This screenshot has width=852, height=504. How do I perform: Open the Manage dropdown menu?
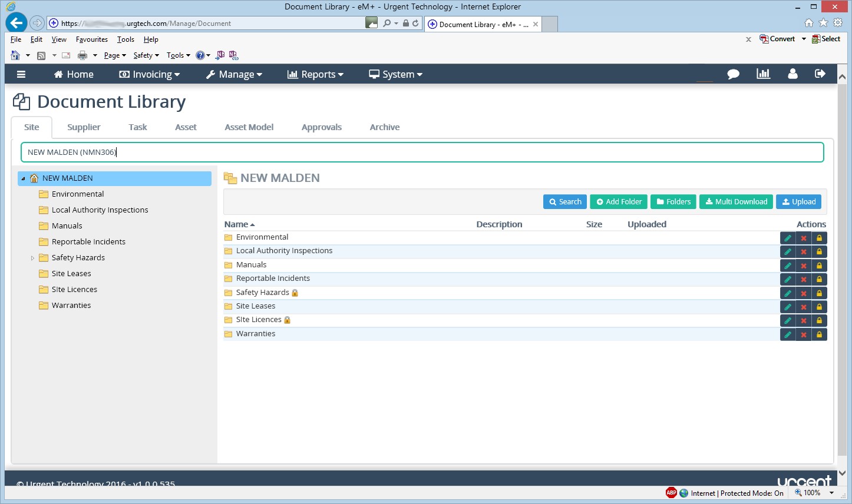click(x=233, y=74)
